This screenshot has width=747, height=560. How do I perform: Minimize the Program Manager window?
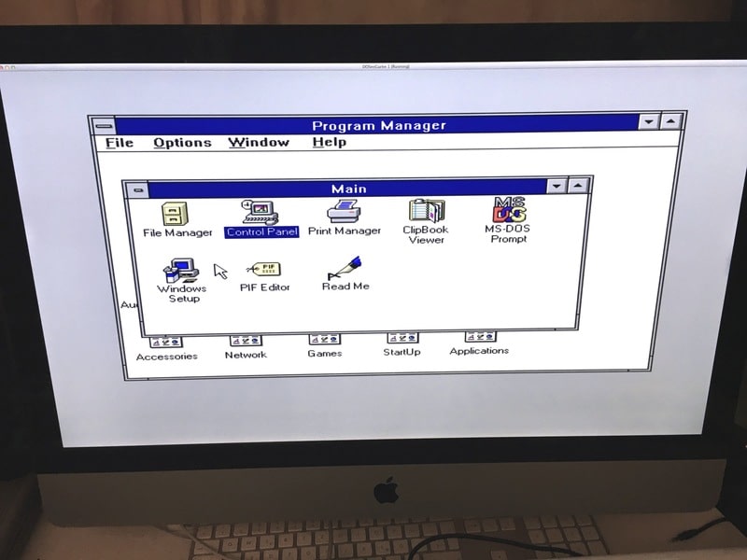pyautogui.click(x=649, y=121)
